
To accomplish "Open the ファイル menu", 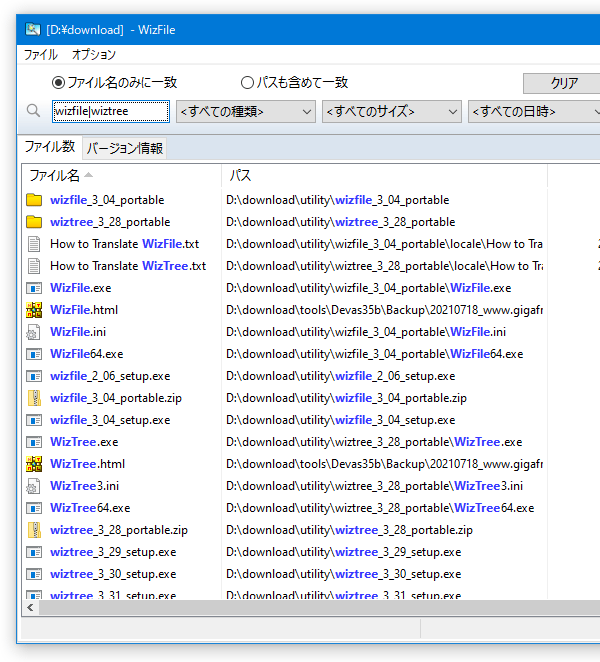I will coord(40,54).
